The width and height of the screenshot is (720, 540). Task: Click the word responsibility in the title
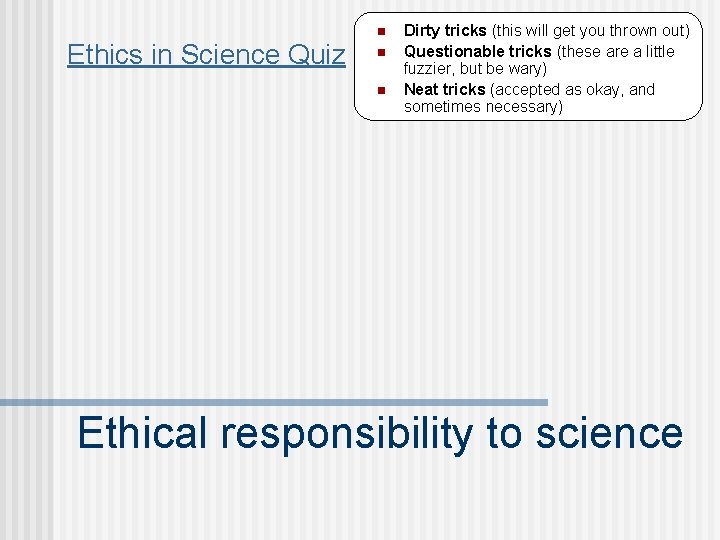point(347,434)
